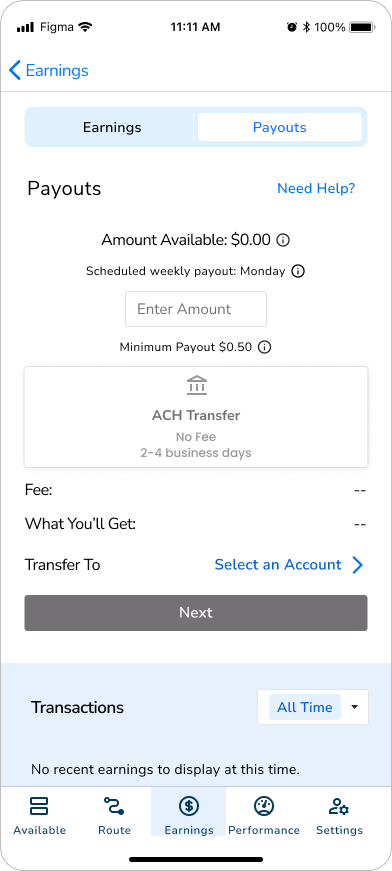
Task: Expand the All Time dropdown arrow
Action: (x=355, y=707)
